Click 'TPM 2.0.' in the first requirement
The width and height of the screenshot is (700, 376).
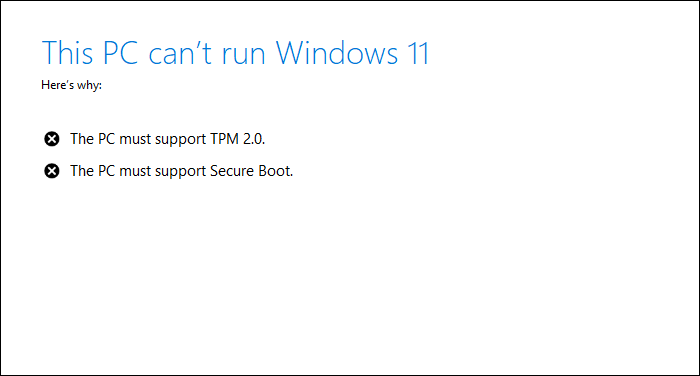[238, 139]
